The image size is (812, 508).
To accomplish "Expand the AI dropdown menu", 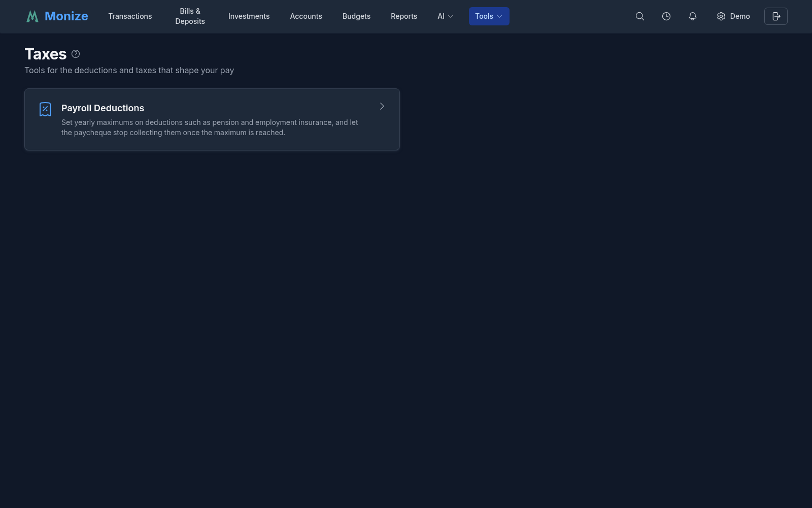I will (446, 16).
